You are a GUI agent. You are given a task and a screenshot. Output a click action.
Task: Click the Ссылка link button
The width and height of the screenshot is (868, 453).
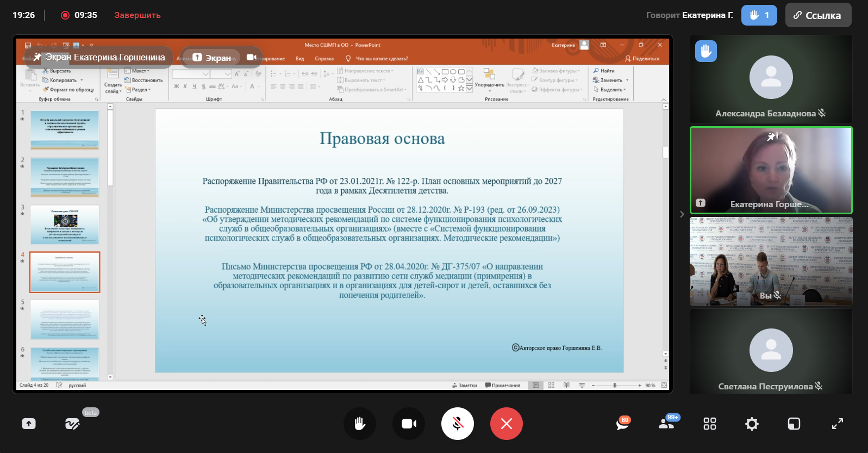pos(818,15)
